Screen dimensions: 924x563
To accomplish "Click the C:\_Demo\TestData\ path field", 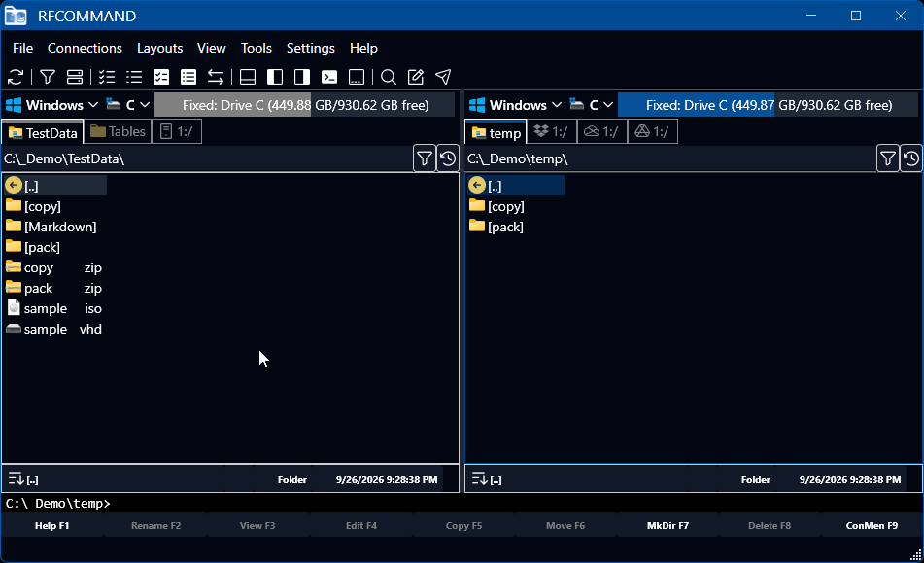I will (x=207, y=158).
